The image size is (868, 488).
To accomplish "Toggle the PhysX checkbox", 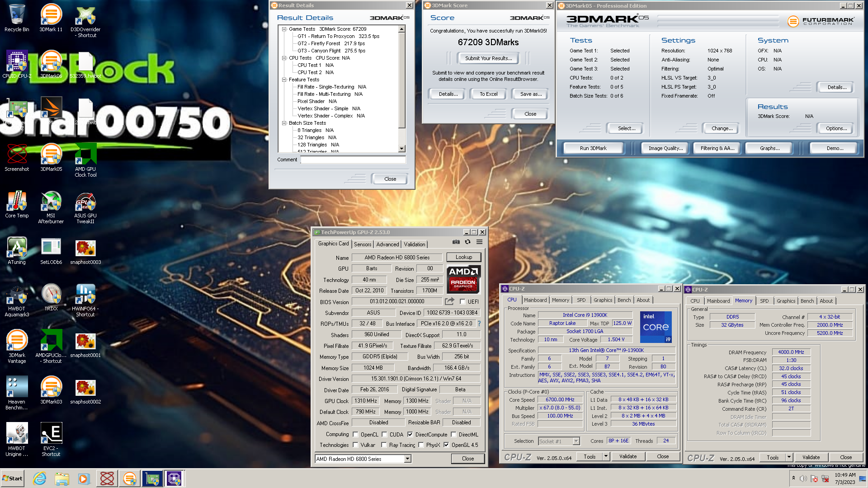I will click(421, 445).
